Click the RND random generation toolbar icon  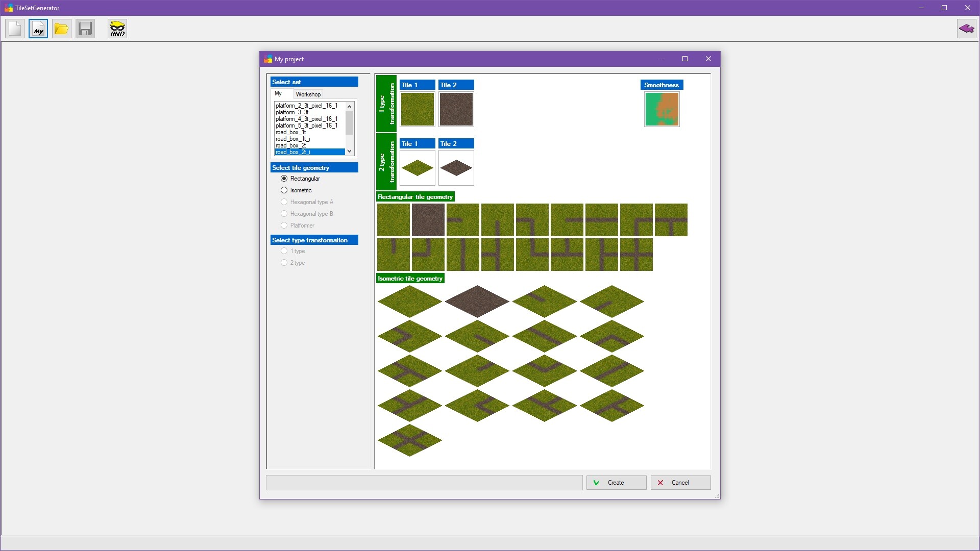pyautogui.click(x=117, y=29)
